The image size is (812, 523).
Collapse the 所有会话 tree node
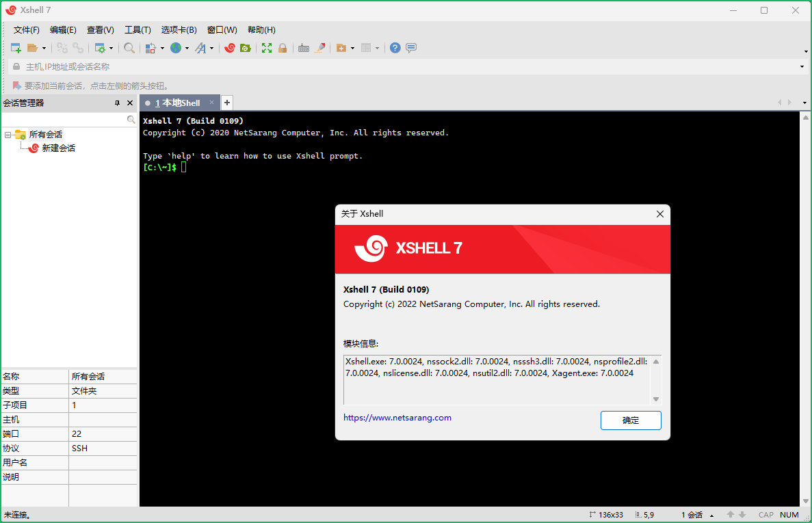(x=8, y=135)
